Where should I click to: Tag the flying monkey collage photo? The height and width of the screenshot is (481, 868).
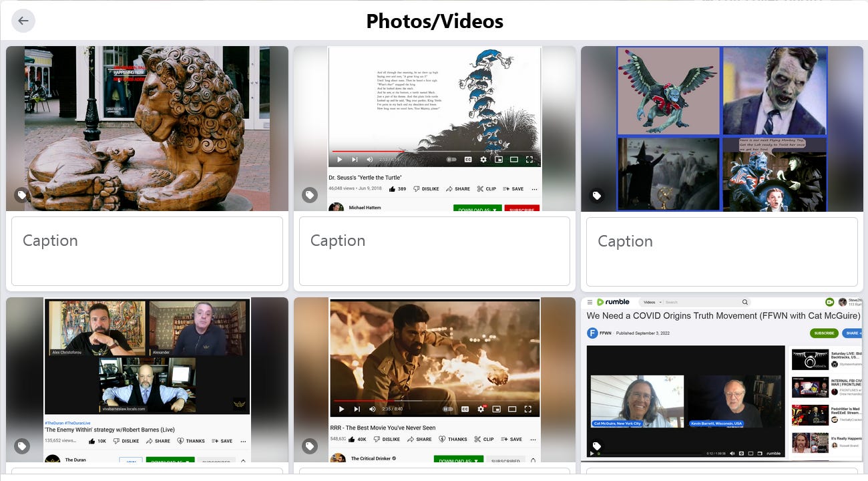click(x=597, y=195)
